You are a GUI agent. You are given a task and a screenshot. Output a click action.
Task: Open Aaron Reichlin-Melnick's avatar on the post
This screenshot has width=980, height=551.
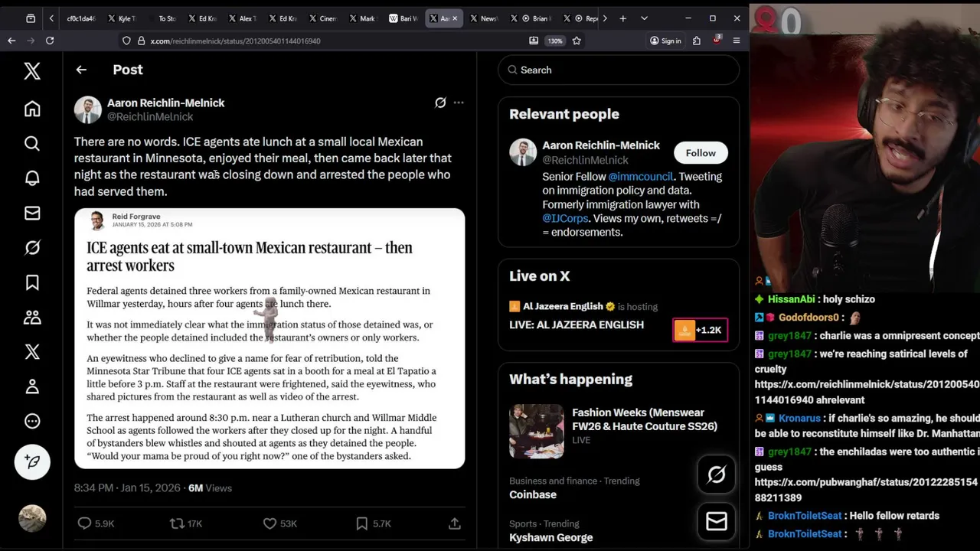(87, 109)
